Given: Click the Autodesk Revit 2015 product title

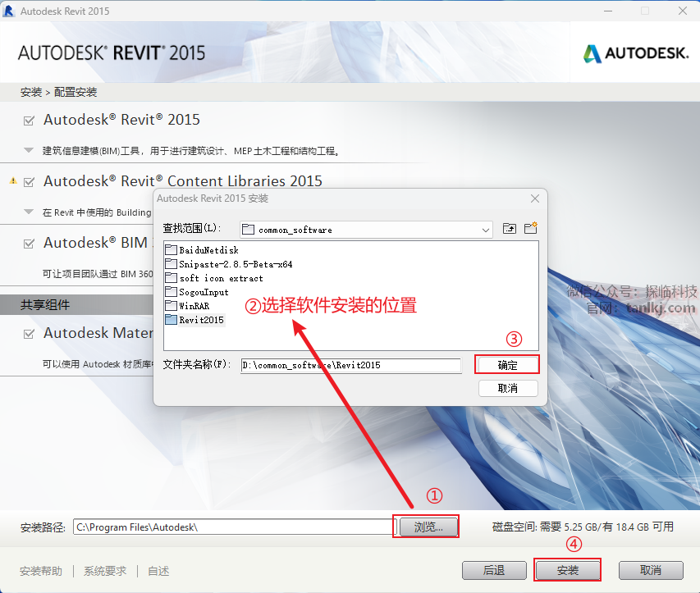Looking at the screenshot, I should tap(121, 120).
